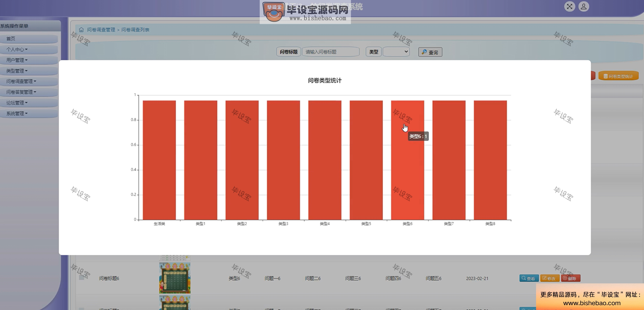This screenshot has width=644, height=310.
Task: Click the 类型5 bar in chart
Action: [366, 160]
